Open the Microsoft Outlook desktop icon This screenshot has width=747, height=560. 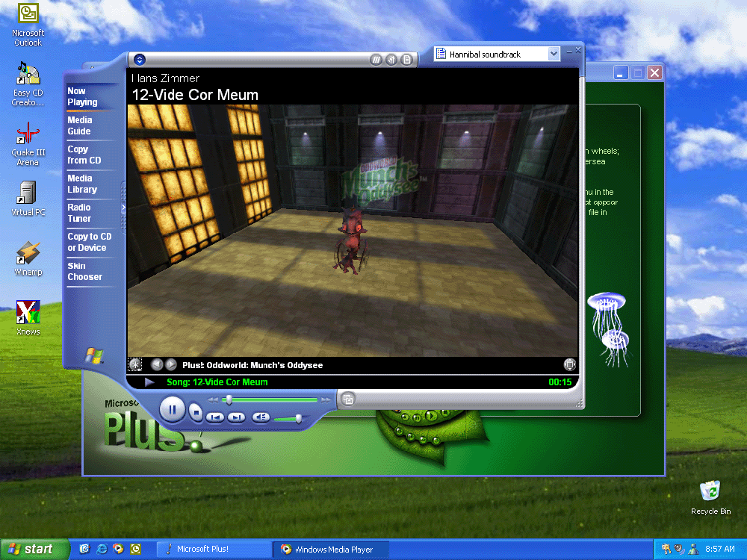28,25
